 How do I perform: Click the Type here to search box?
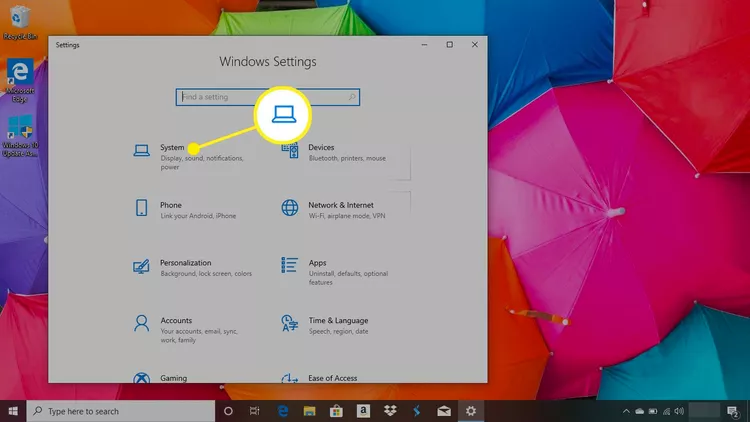tap(121, 411)
